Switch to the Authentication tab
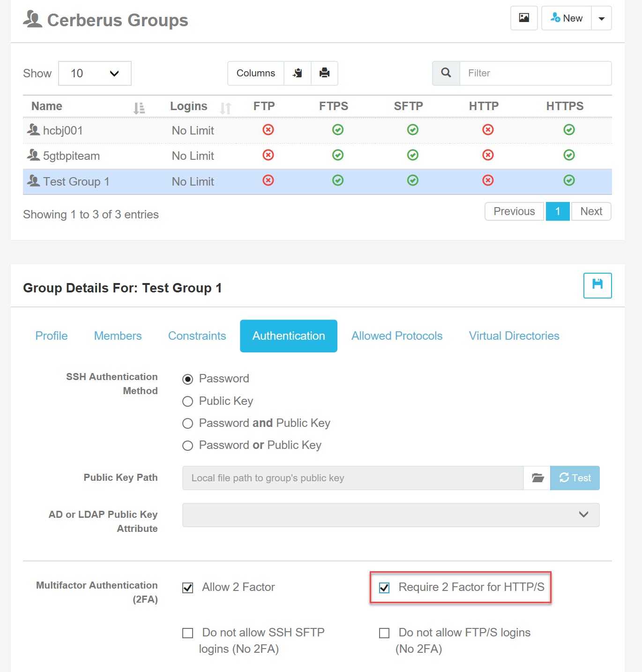Viewport: 642px width, 672px height. (289, 336)
